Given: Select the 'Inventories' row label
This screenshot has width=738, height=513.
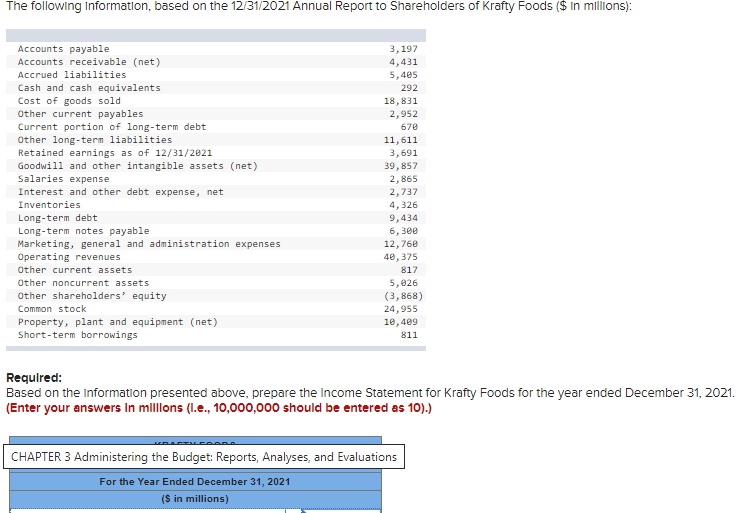Looking at the screenshot, I should (49, 205).
